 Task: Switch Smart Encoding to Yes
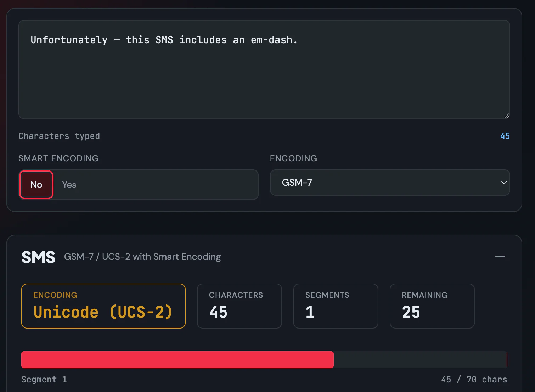pyautogui.click(x=69, y=185)
